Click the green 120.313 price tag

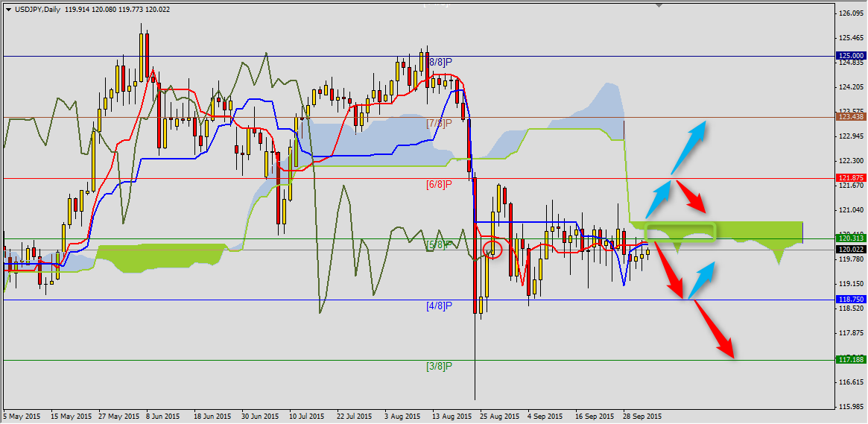click(x=851, y=239)
